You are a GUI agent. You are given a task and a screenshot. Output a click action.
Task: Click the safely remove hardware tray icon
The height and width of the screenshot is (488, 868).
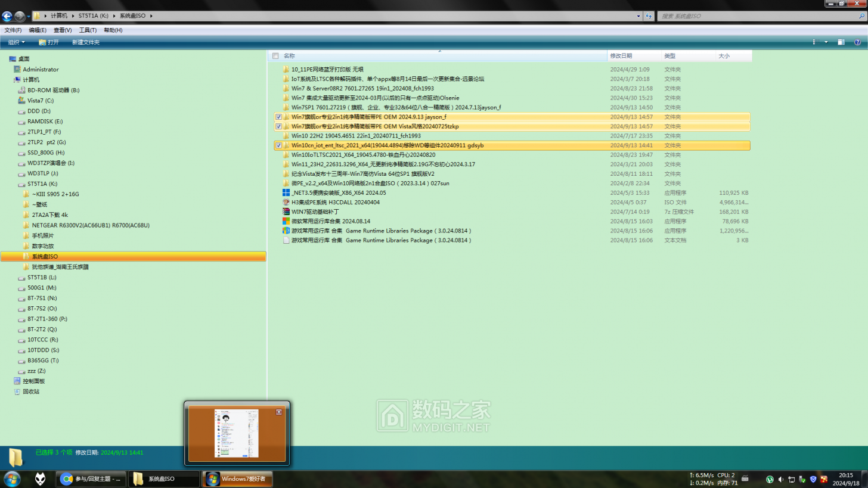pos(802,479)
